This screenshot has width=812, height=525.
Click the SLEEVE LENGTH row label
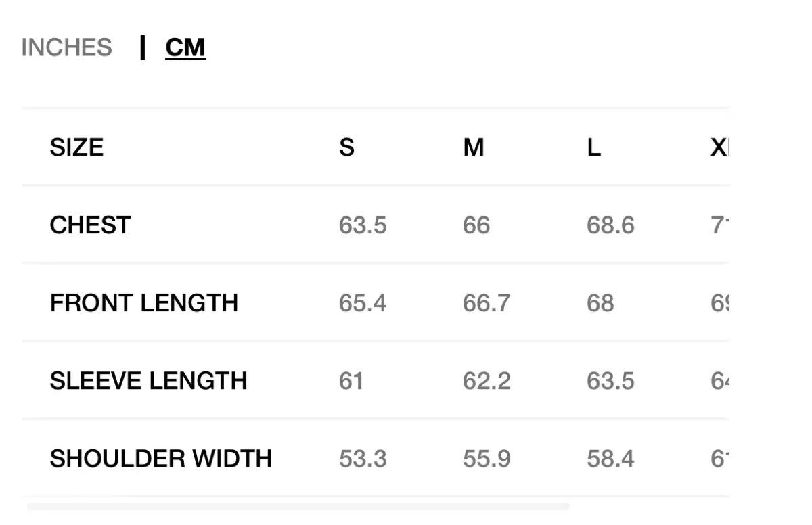[148, 381]
